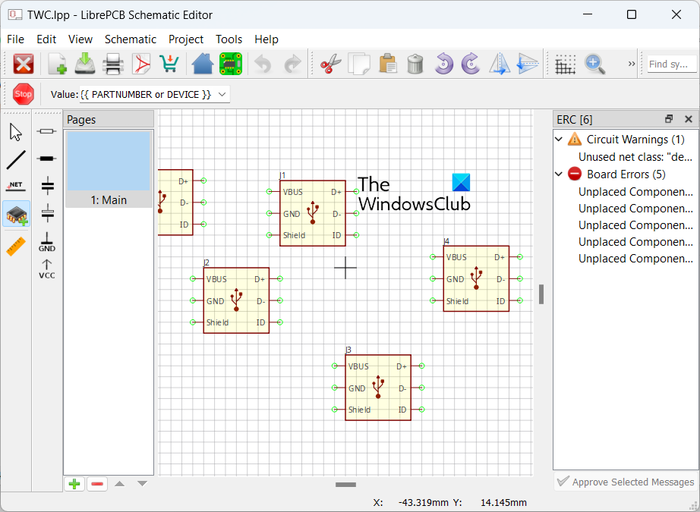Screen dimensions: 700x512
Task: Add a new schematic page
Action: point(75,484)
